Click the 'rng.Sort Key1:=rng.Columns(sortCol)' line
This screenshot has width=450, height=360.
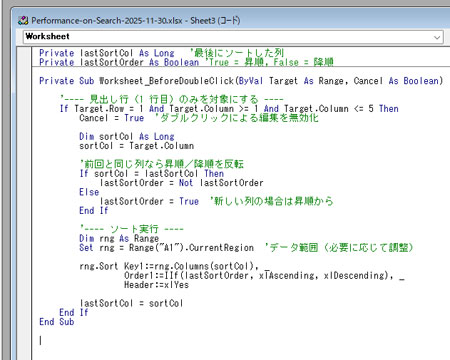174,266
